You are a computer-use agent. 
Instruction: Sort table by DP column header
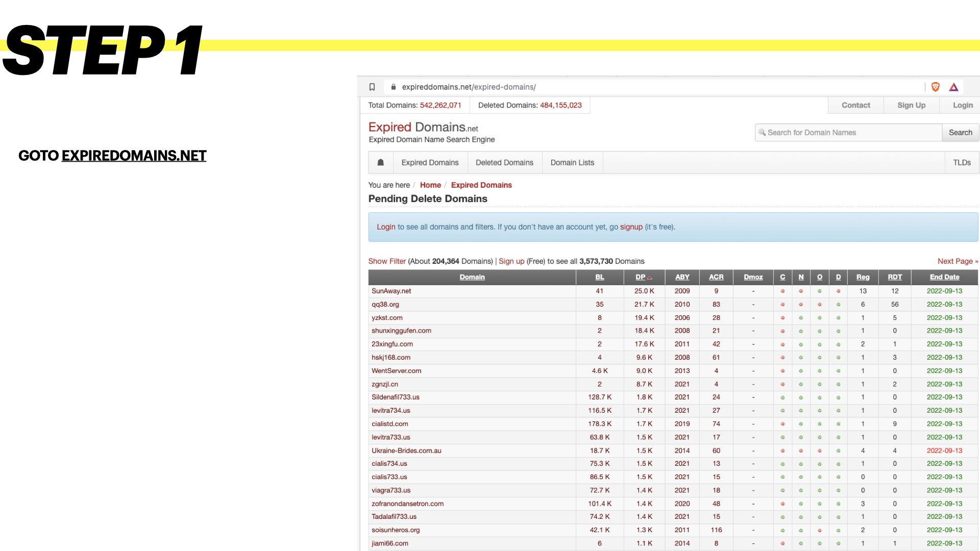[641, 277]
